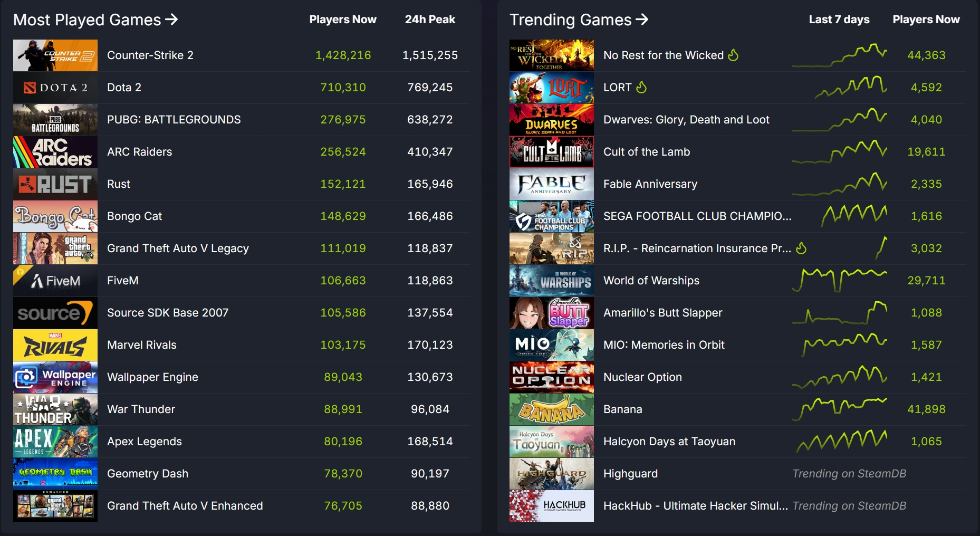This screenshot has height=536, width=980.
Task: Open the Cult of the Lamb thumbnail
Action: [552, 152]
